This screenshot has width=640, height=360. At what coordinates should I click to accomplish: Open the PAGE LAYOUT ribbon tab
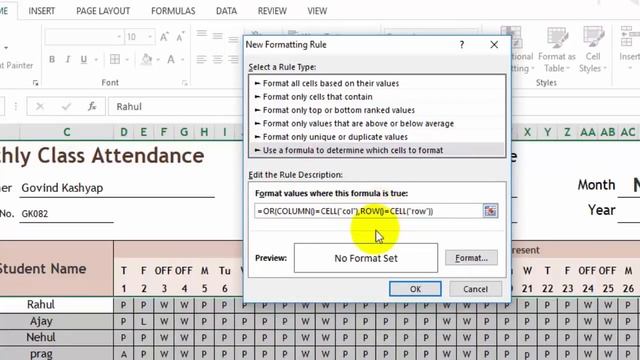[x=103, y=11]
